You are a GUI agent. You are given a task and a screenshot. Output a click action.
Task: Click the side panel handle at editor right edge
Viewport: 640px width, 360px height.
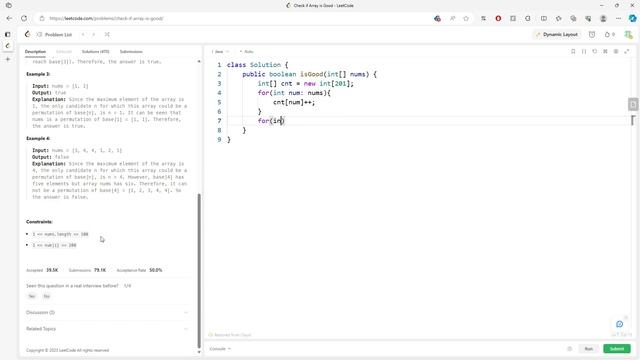(x=633, y=104)
